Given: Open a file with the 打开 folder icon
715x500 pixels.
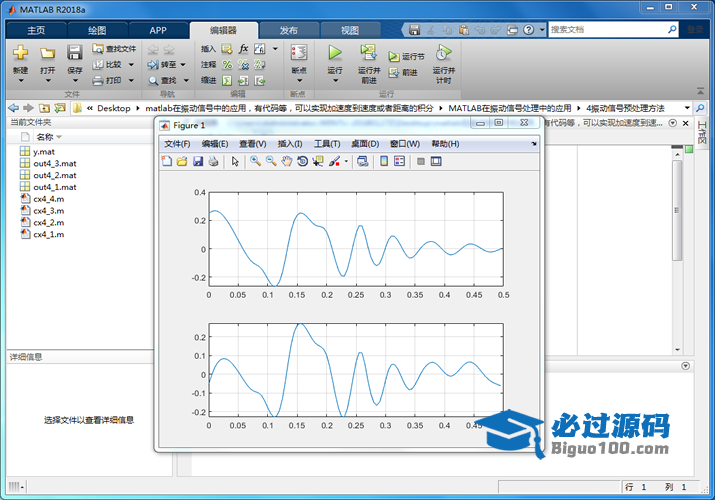Looking at the screenshot, I should (x=47, y=53).
